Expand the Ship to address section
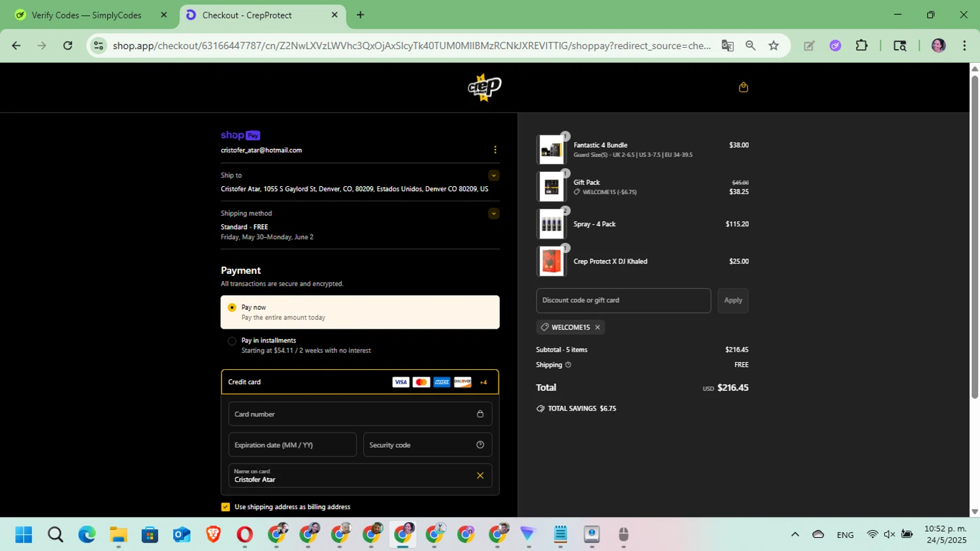 (493, 175)
